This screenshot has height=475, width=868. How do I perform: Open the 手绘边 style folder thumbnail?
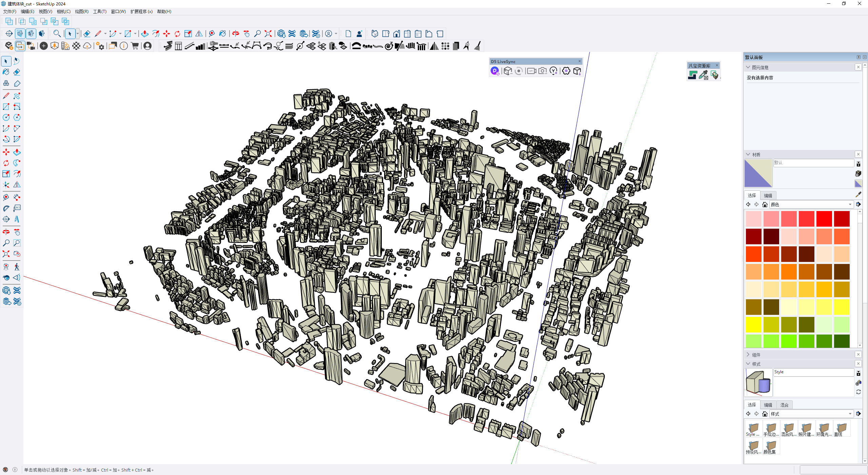click(771, 428)
